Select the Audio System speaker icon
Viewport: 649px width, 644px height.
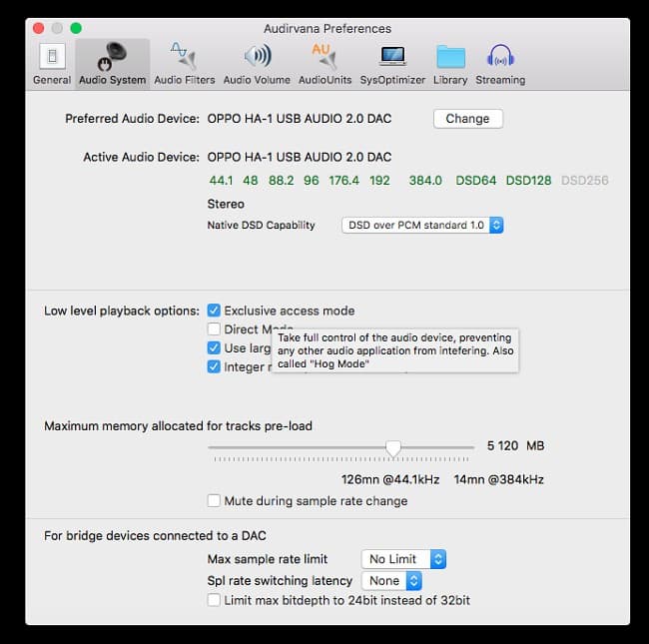[112, 56]
